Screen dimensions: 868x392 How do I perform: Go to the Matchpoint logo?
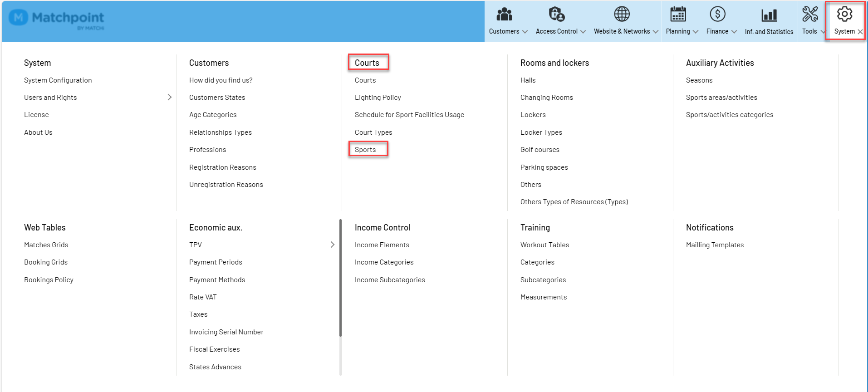pyautogui.click(x=57, y=20)
